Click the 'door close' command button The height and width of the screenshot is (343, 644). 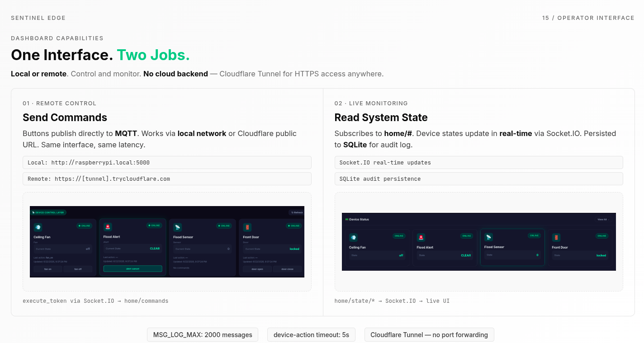(x=288, y=269)
